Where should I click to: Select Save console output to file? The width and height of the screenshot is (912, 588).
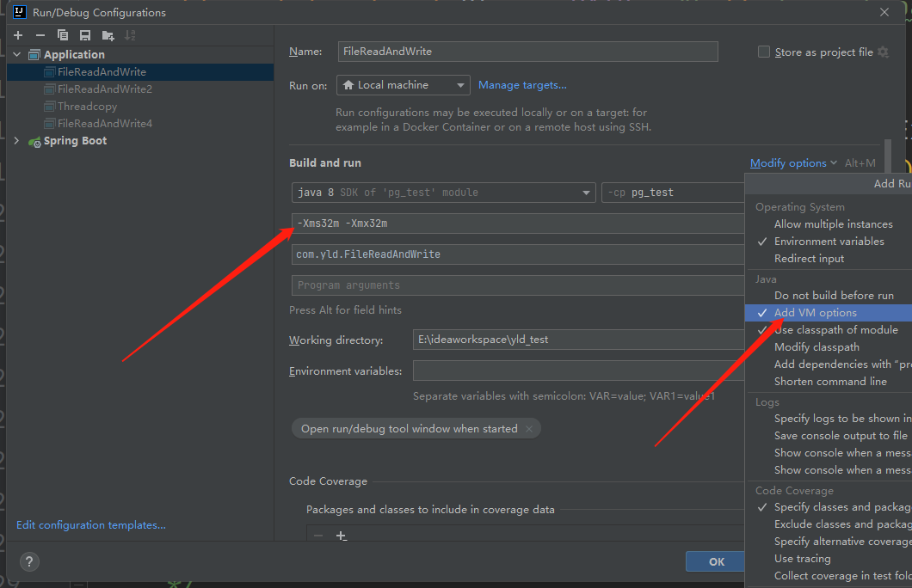829,435
